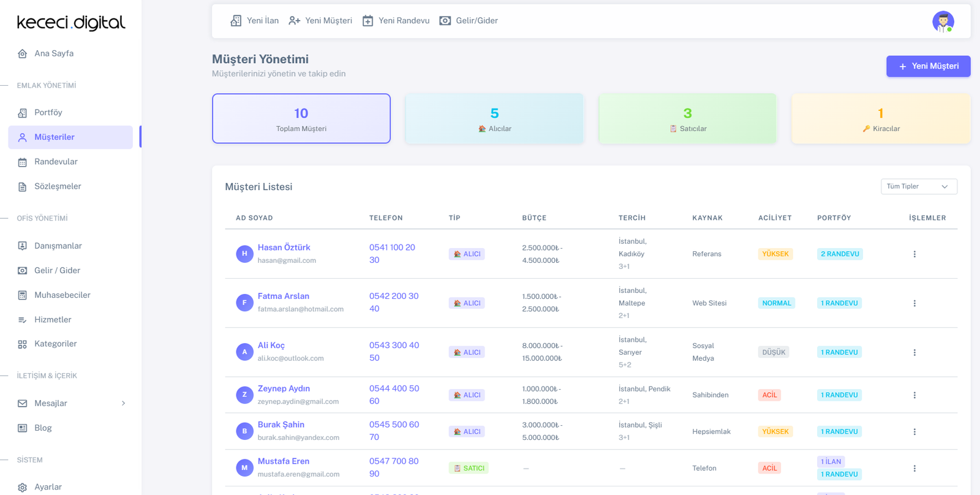Select the Kiracılar stat card
This screenshot has height=495, width=980.
pyautogui.click(x=881, y=119)
